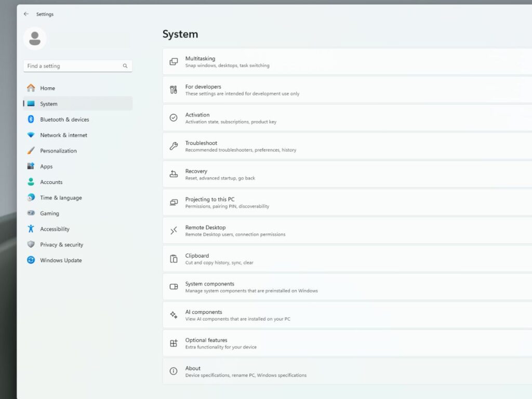
Task: Click the About info icon
Action: [173, 371]
